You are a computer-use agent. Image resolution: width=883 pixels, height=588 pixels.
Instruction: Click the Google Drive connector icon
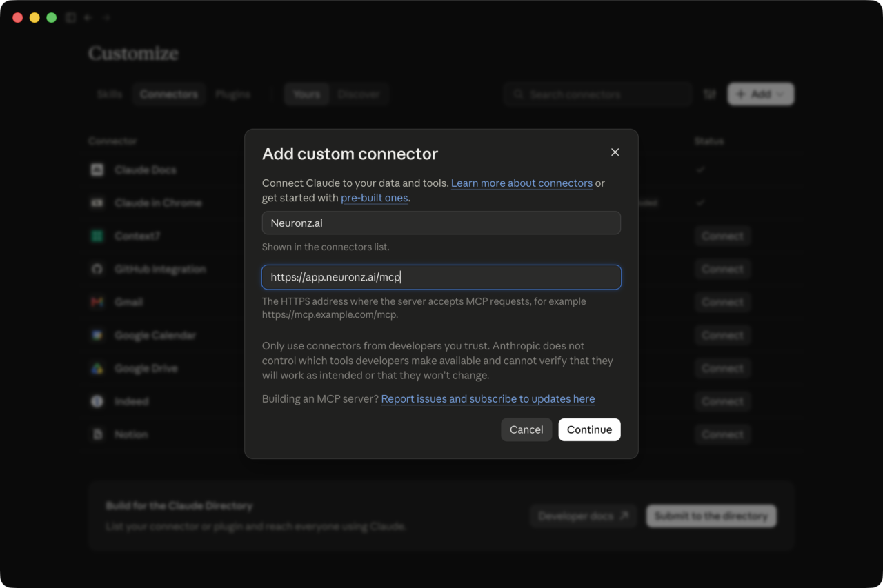97,368
